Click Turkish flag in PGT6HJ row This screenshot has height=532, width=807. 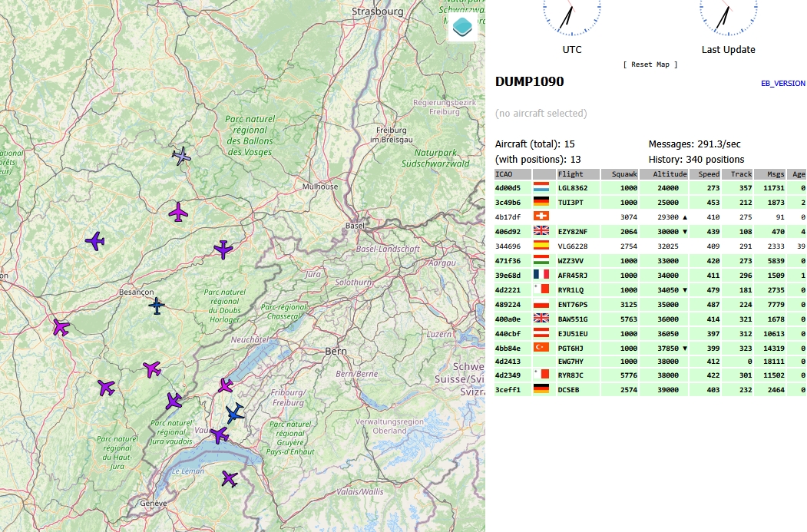[x=541, y=347]
